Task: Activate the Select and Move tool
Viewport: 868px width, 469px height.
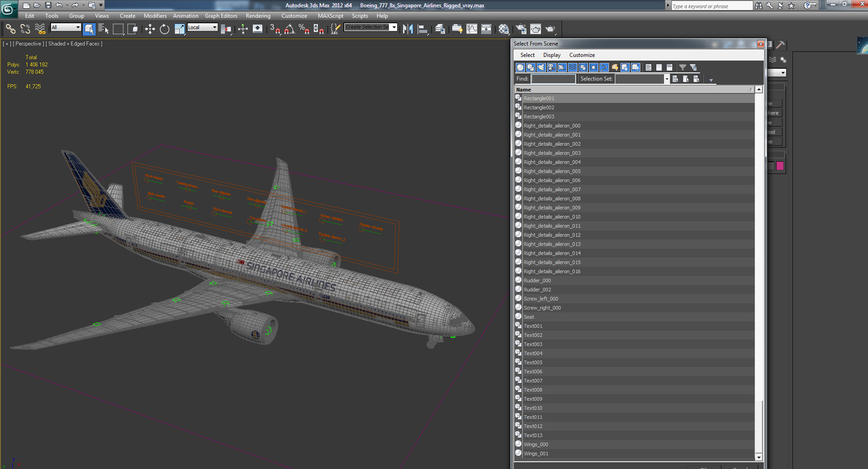Action: click(x=150, y=29)
